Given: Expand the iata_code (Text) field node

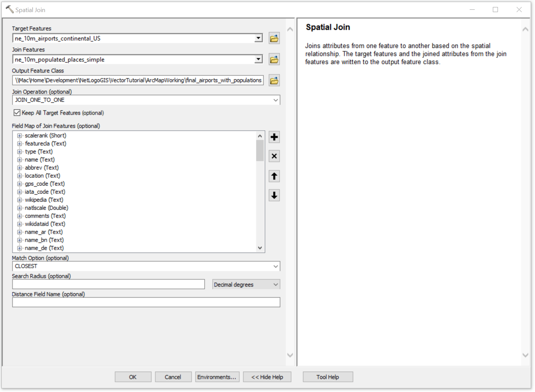Looking at the screenshot, I should tap(19, 192).
